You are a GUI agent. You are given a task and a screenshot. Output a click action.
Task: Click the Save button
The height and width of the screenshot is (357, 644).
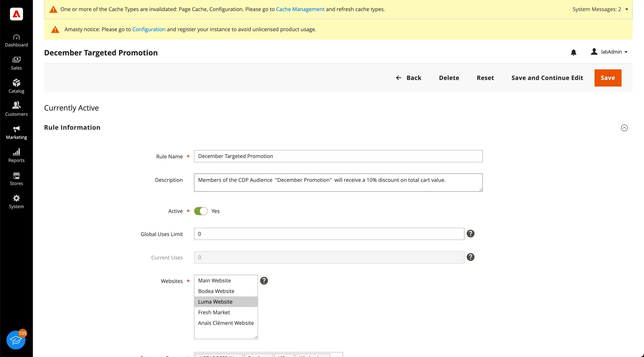pos(608,78)
